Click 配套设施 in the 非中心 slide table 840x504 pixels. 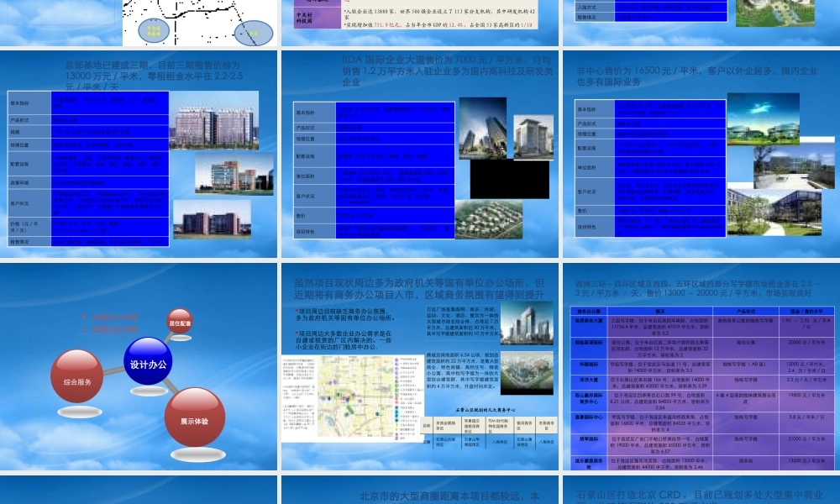point(595,149)
